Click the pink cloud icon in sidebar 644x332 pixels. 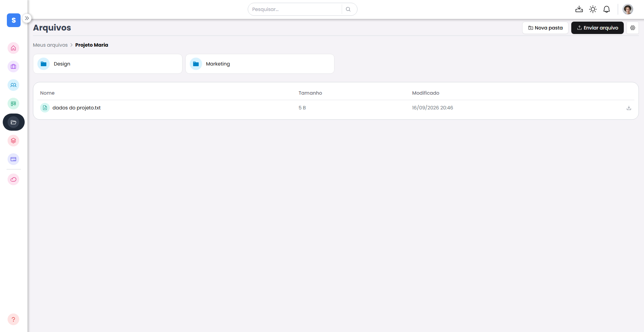13,179
